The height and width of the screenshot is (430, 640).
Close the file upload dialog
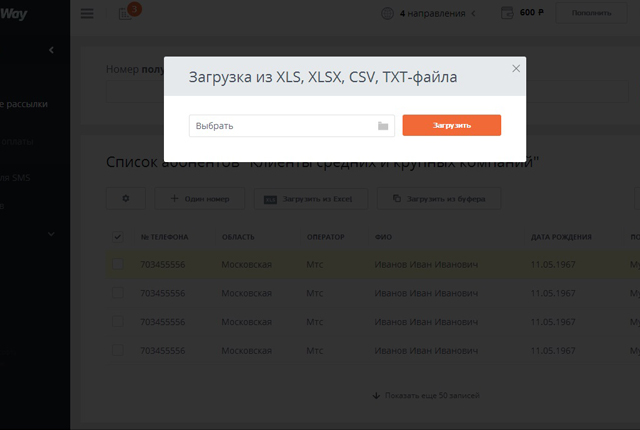click(516, 69)
